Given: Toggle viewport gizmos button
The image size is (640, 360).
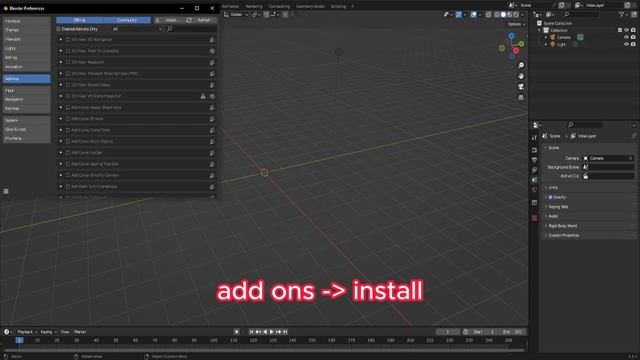Looking at the screenshot, I should [x=459, y=14].
